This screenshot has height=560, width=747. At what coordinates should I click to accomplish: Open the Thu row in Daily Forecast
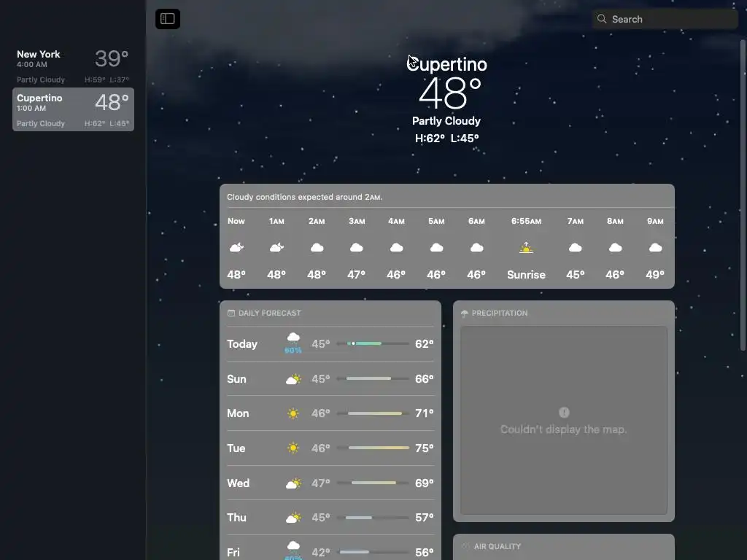(330, 518)
